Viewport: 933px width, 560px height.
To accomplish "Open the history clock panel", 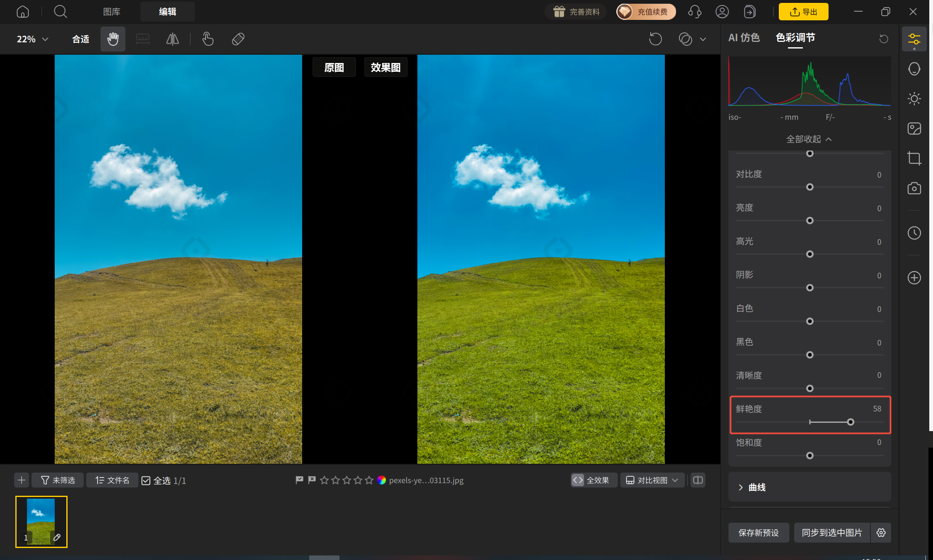I will pos(914,233).
